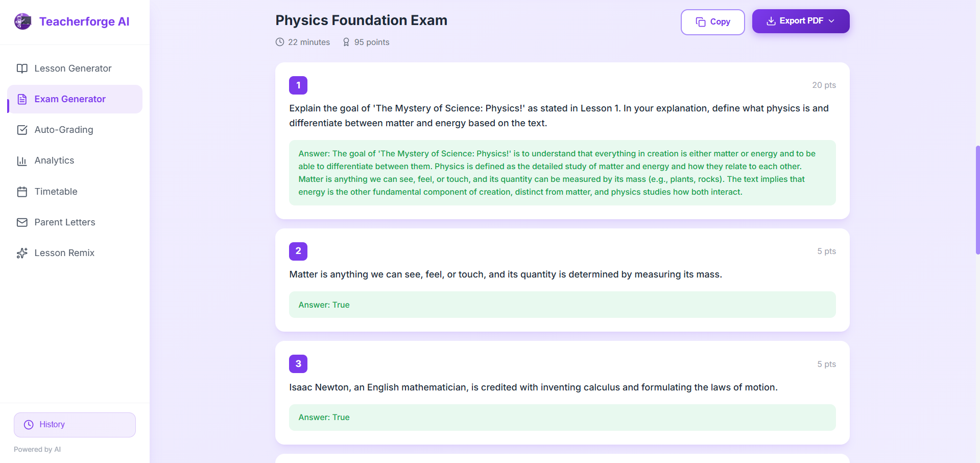Click the Teacherforge AI logo icon

pyautogui.click(x=23, y=21)
